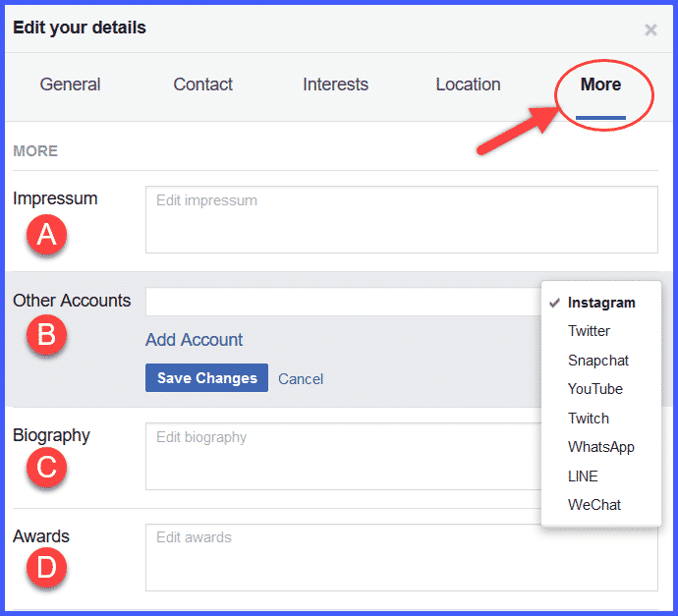Select WhatsApp as the account type
This screenshot has height=616, width=678.
600,447
